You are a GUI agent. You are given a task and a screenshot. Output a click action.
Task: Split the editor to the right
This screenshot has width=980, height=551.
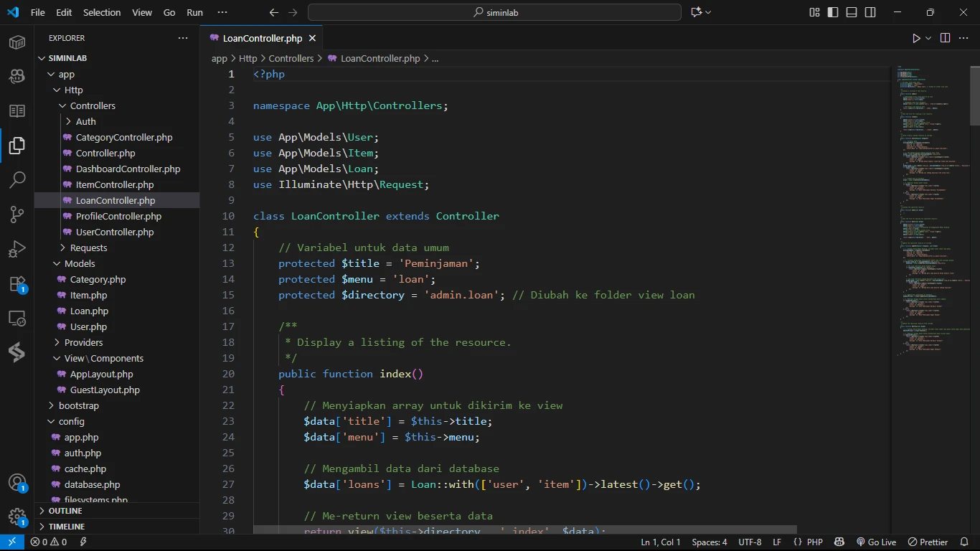[945, 38]
